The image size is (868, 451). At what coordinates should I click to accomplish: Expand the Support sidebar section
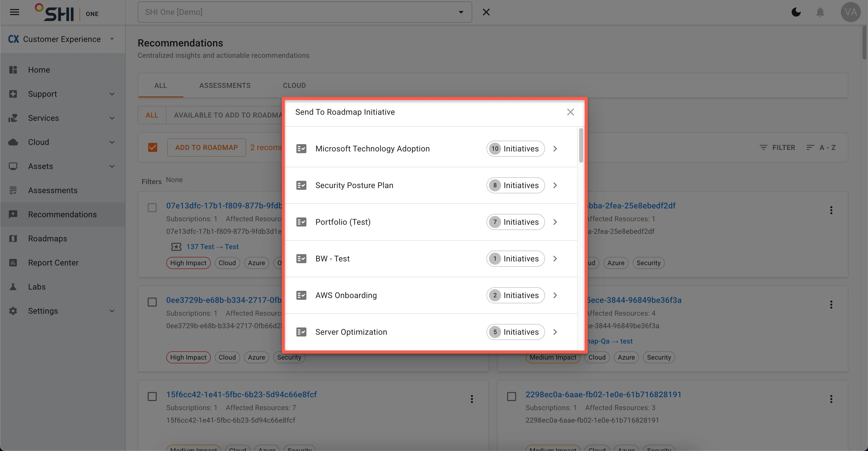pos(112,94)
